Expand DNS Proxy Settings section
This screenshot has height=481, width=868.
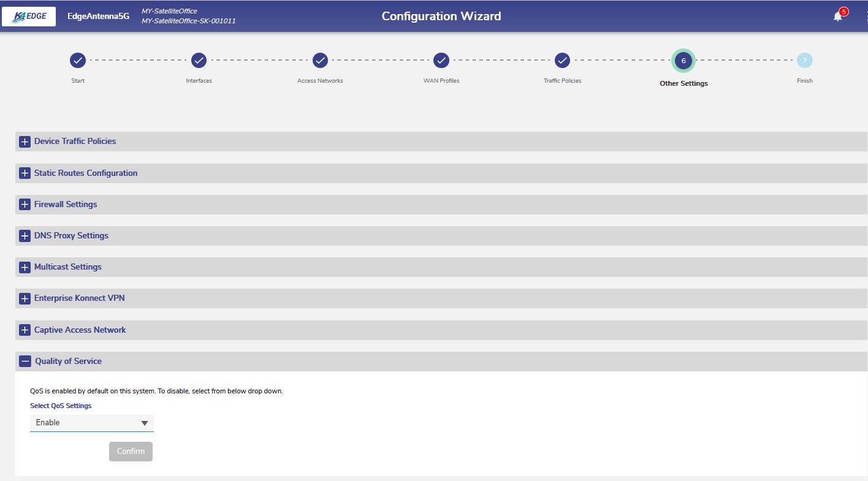[x=25, y=236]
